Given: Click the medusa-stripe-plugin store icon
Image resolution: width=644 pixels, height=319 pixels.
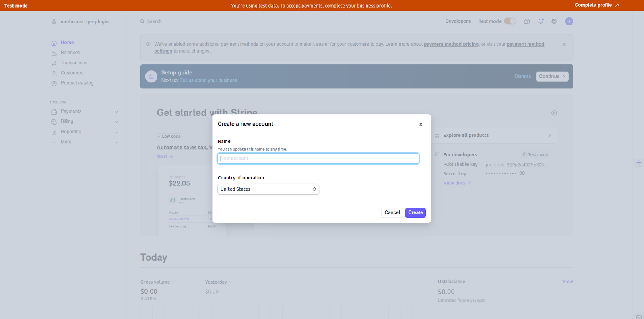Looking at the screenshot, I should point(54,21).
